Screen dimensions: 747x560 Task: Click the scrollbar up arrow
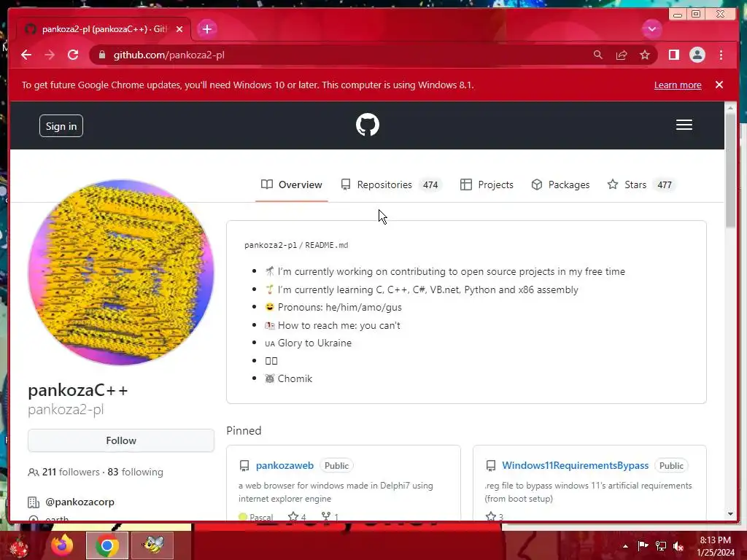tap(730, 108)
